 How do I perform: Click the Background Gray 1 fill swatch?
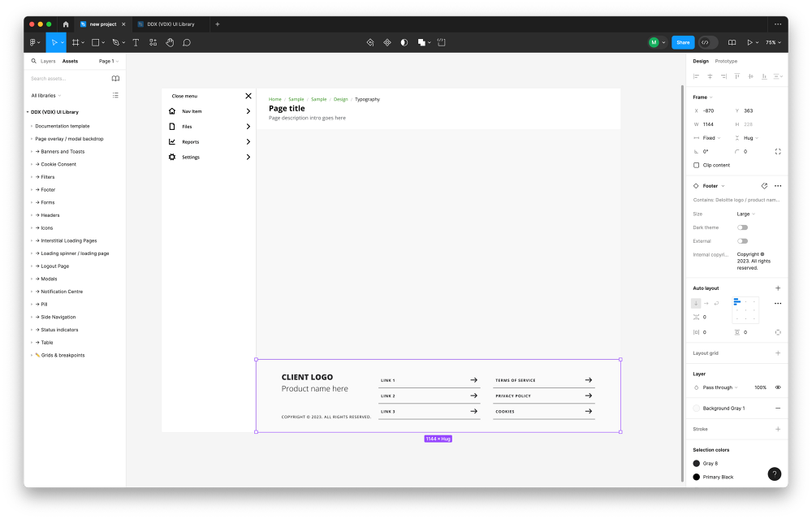click(x=697, y=409)
